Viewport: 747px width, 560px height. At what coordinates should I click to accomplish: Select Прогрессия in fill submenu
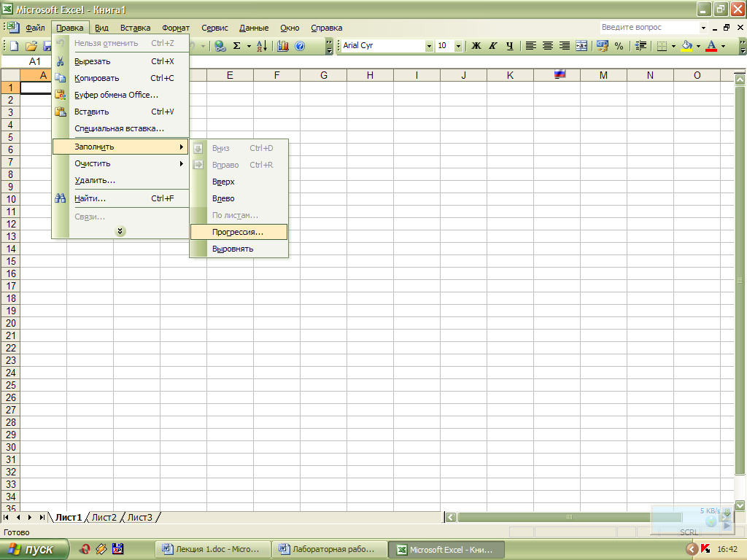coord(239,232)
